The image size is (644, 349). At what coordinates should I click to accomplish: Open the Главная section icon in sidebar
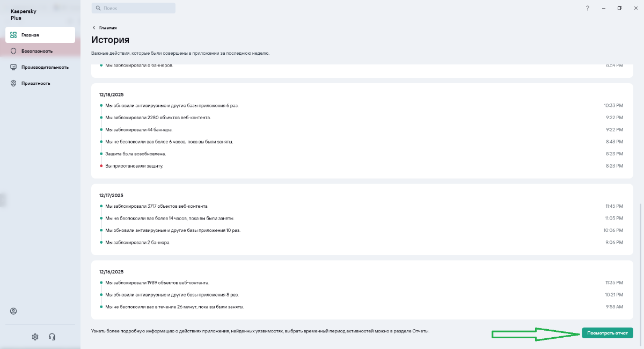coord(13,35)
